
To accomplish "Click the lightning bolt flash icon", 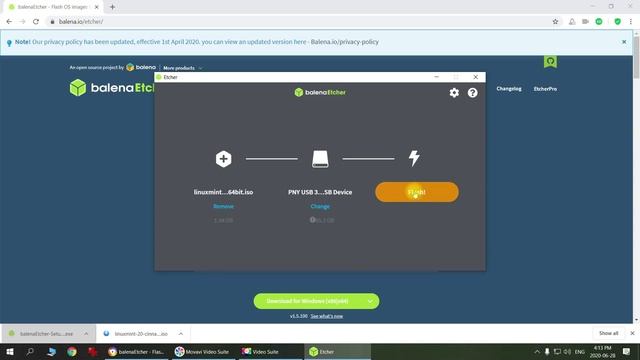I will click(x=414, y=158).
